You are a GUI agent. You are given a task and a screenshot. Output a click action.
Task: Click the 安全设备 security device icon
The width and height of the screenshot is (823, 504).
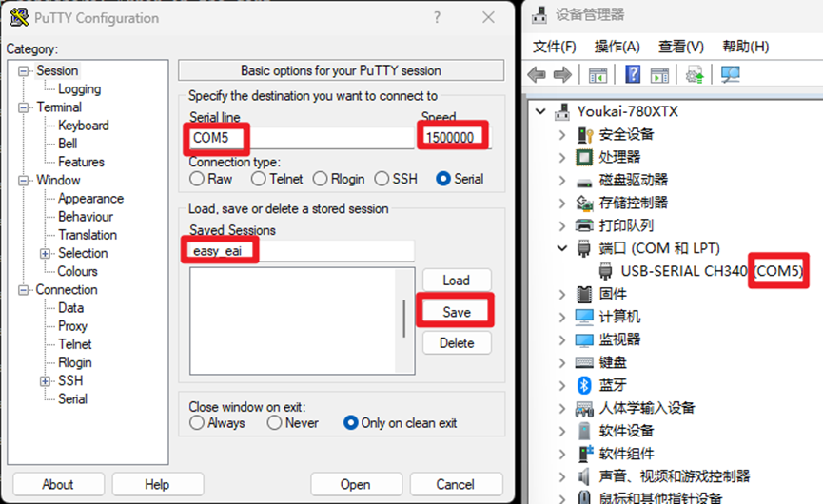pyautogui.click(x=585, y=134)
